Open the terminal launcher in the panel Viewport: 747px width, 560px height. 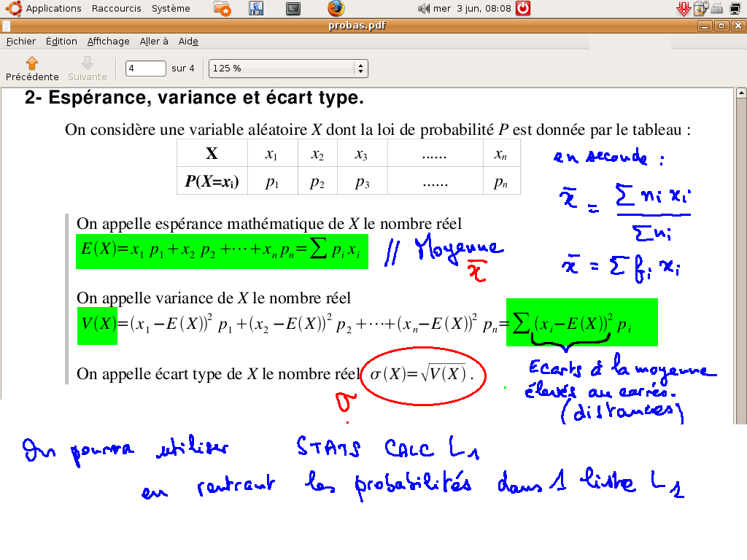[293, 8]
